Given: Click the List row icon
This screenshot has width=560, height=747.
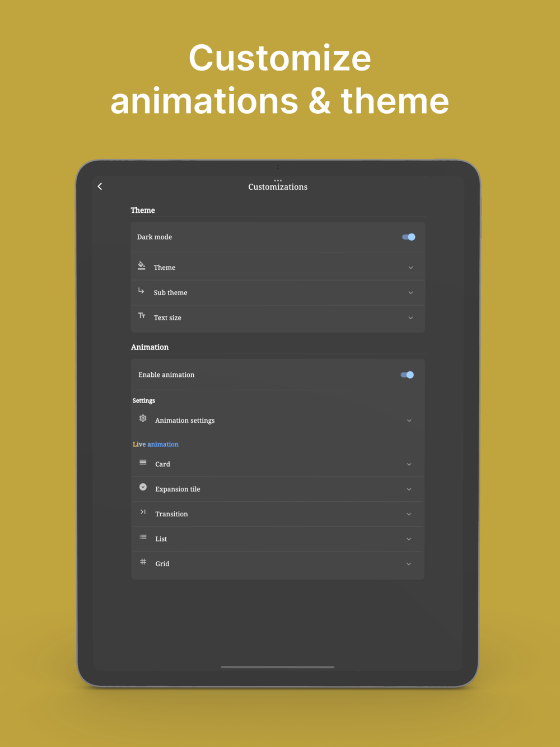Looking at the screenshot, I should [143, 537].
